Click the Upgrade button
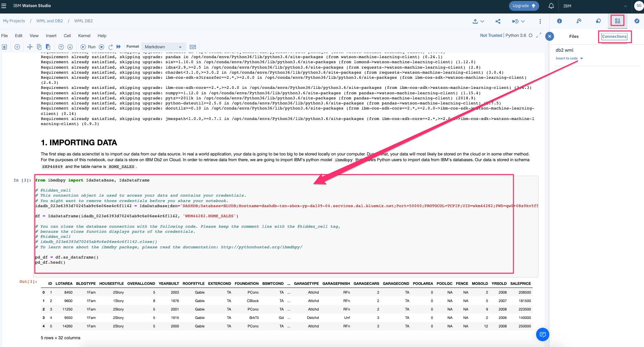 (524, 6)
